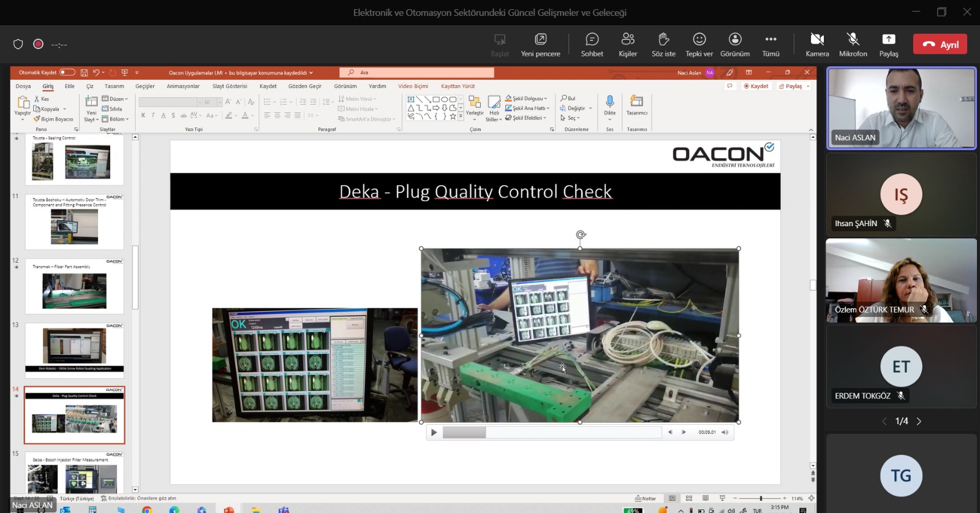Screen dimensions: 980x513
Task: Leave the meeting with Ayrıl
Action: (940, 44)
